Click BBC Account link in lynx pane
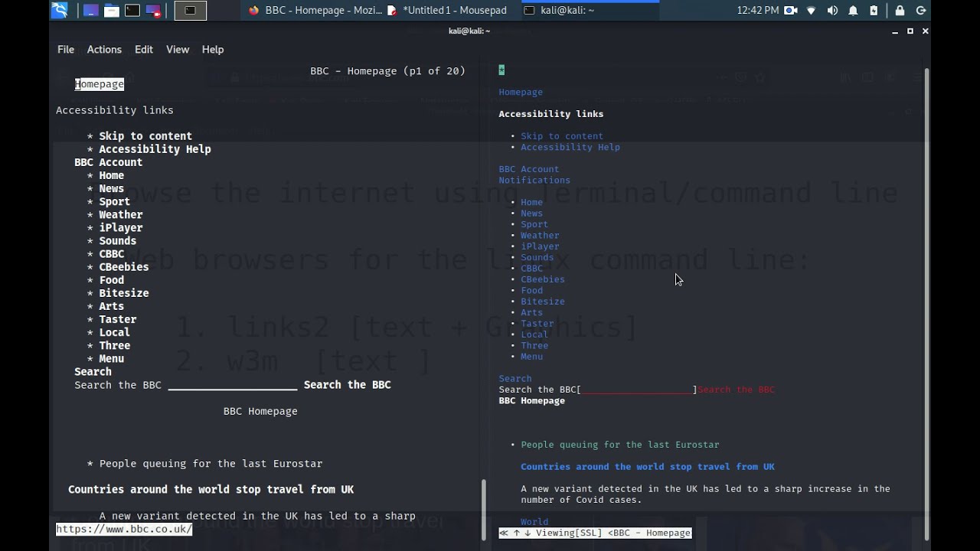 coord(108,162)
